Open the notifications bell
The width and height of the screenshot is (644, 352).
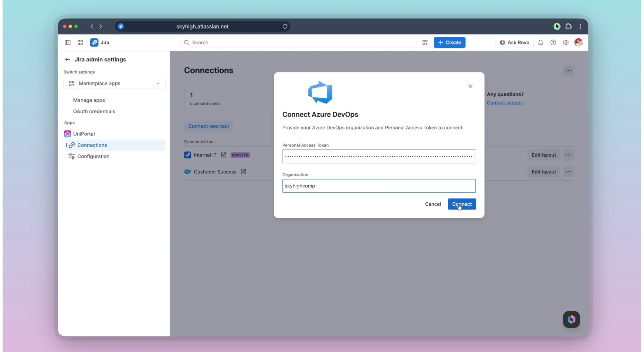pos(540,43)
